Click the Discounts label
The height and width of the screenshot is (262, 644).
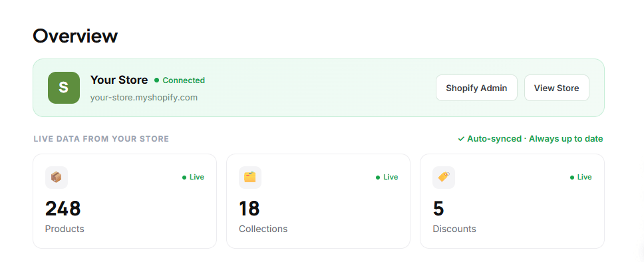(x=454, y=229)
